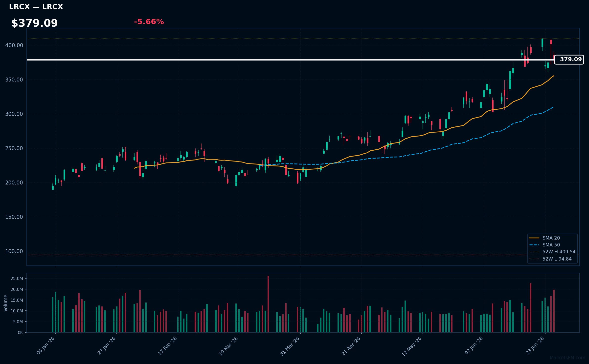589x364 pixels.
Task: Click the 200.00 price axis label
Action: [x=14, y=183]
